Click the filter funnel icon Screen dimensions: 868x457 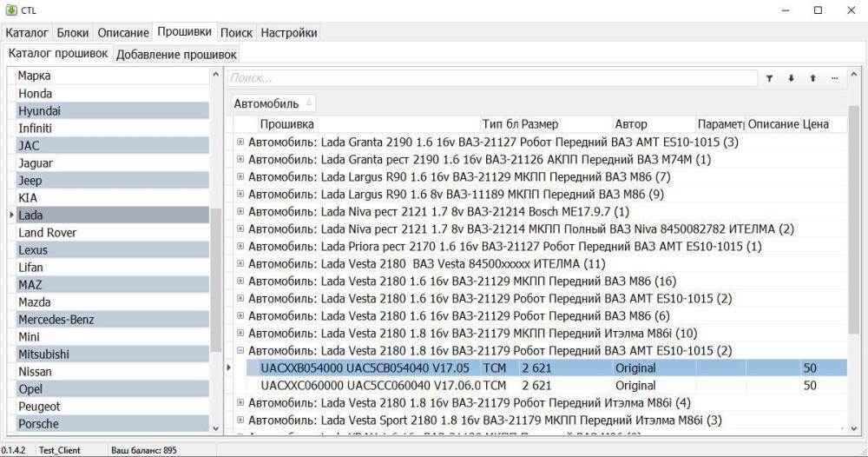(769, 78)
